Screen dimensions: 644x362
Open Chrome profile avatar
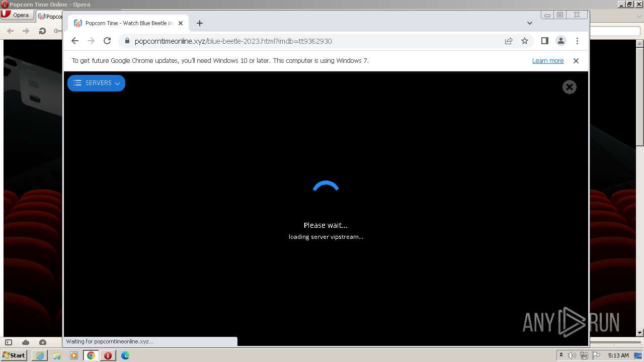(x=560, y=41)
